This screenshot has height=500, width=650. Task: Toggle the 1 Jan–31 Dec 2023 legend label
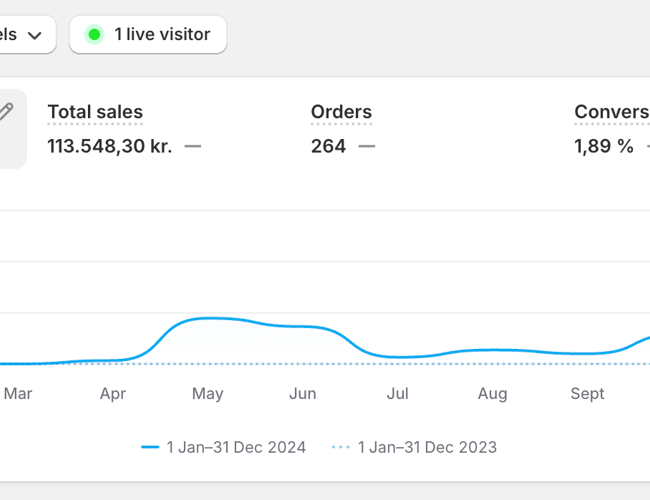coord(427,447)
